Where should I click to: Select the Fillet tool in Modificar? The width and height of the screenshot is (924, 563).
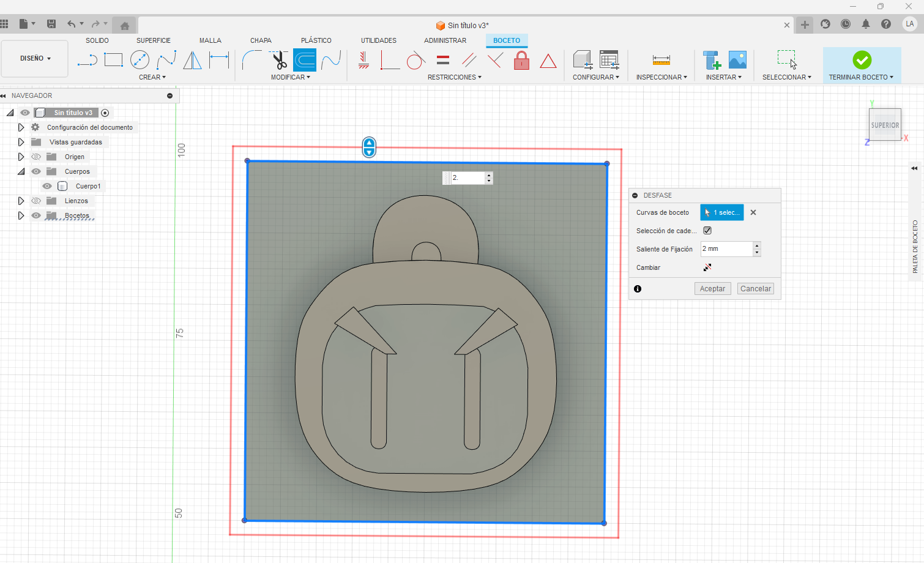tap(251, 60)
